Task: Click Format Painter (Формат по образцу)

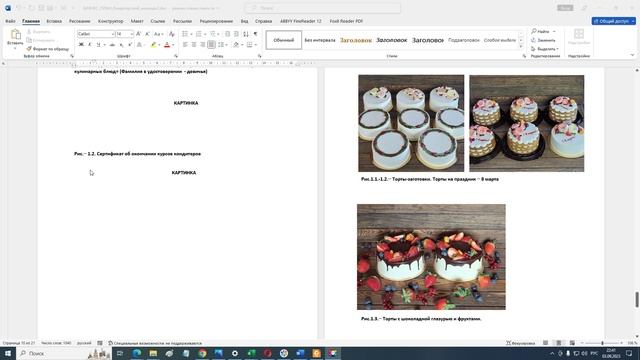Action: [x=47, y=49]
